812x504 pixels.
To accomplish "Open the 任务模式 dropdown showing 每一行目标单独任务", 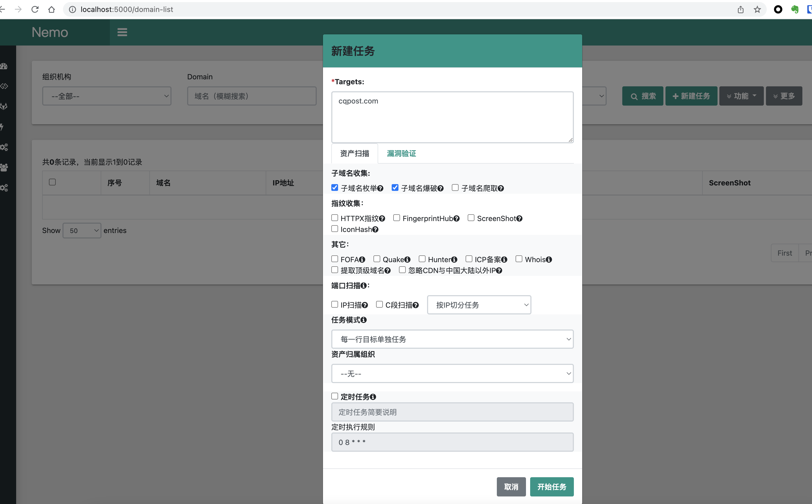I will pos(452,339).
